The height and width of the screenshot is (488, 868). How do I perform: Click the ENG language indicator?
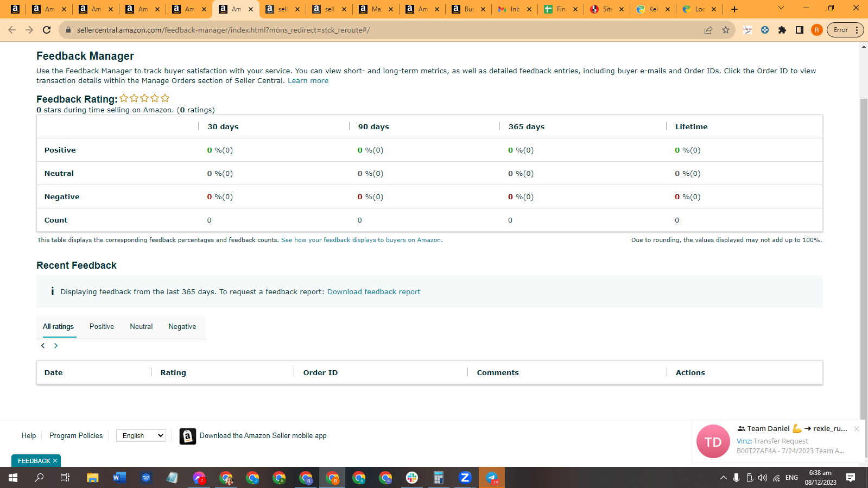(791, 478)
